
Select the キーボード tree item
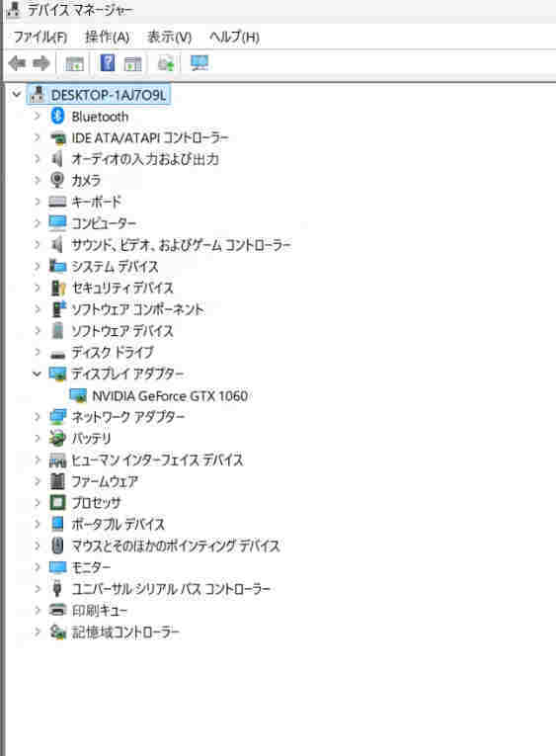point(96,202)
